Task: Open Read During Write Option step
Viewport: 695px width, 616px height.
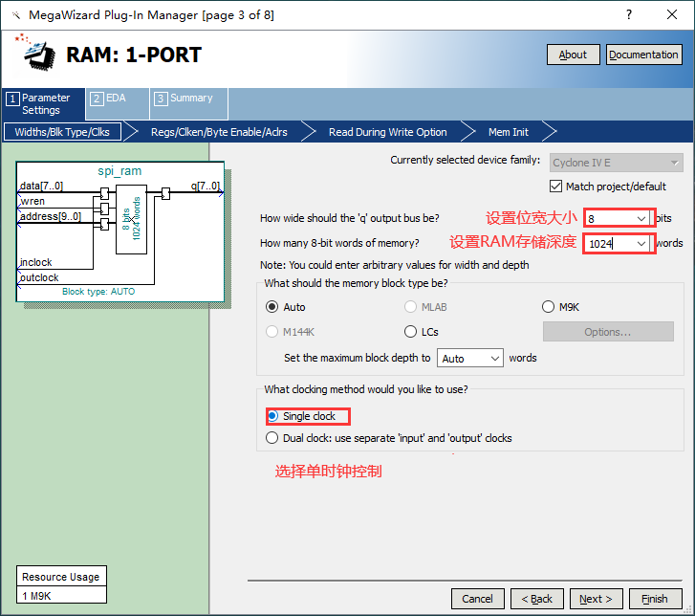Action: [x=387, y=132]
